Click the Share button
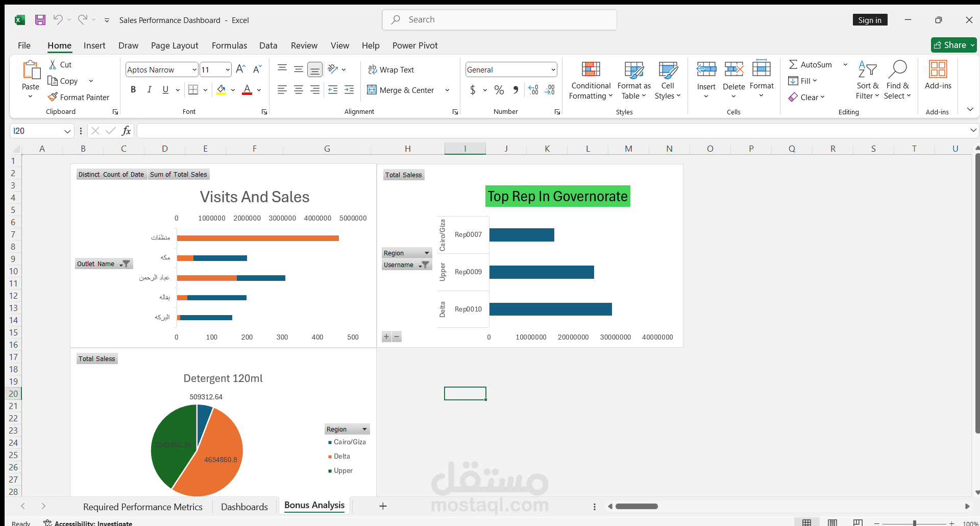Screen dimensions: 980x526 coord(953,45)
